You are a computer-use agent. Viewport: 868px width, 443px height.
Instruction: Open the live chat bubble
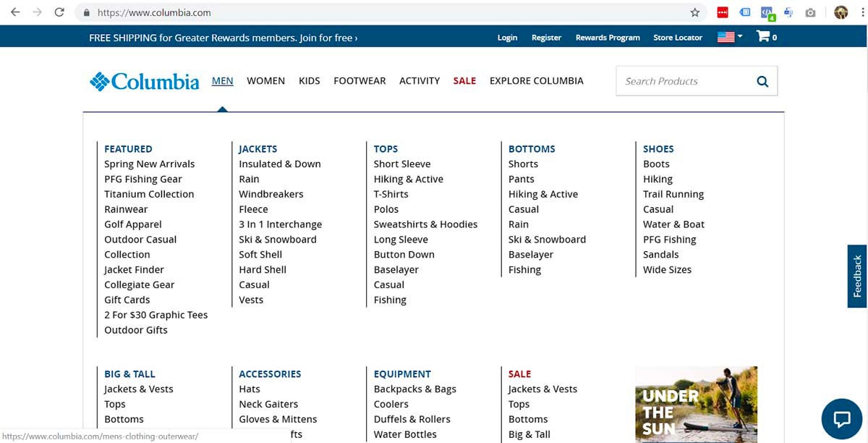coord(841,418)
